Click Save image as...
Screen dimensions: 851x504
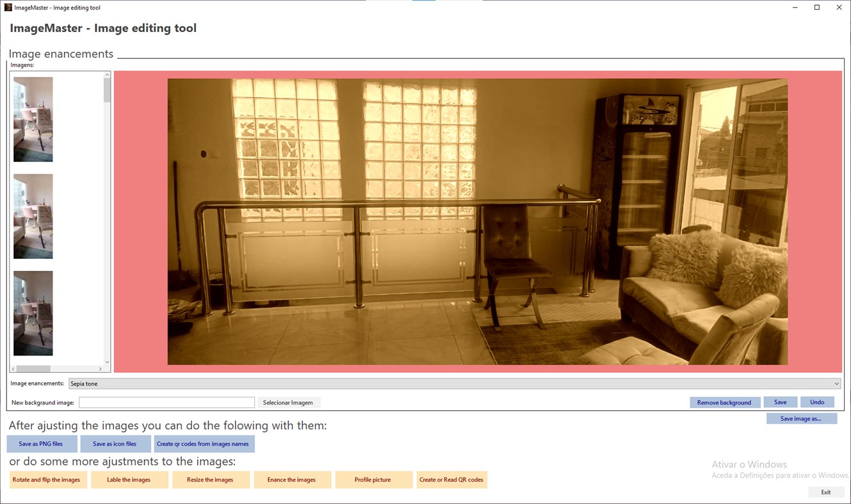pos(802,418)
